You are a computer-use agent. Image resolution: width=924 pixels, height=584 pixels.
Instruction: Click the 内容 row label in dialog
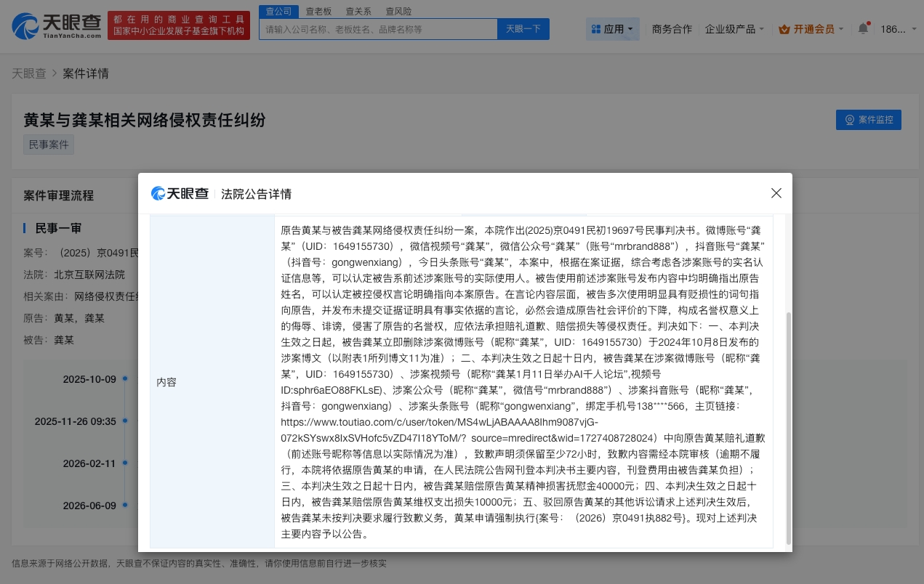point(166,382)
